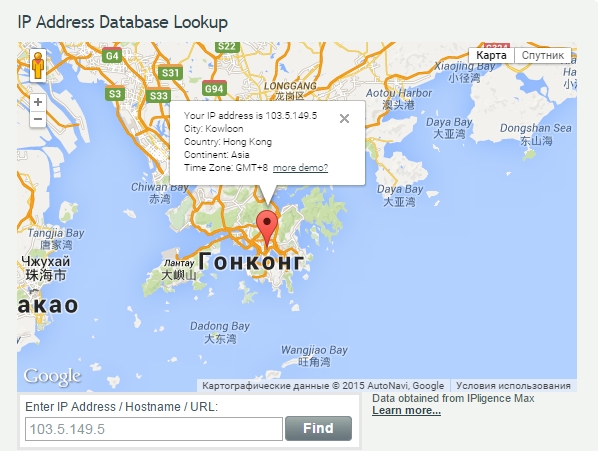Click the Гонконг city label

[x=251, y=262]
